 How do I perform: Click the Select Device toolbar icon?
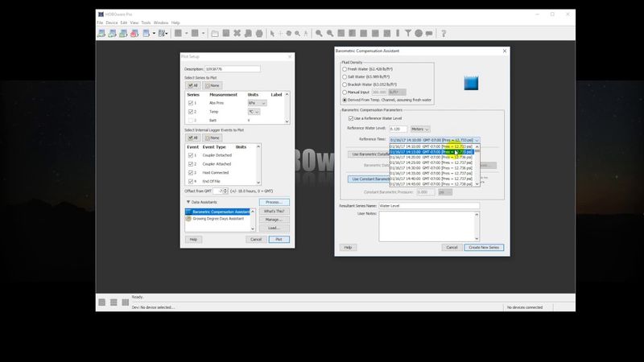(x=147, y=34)
